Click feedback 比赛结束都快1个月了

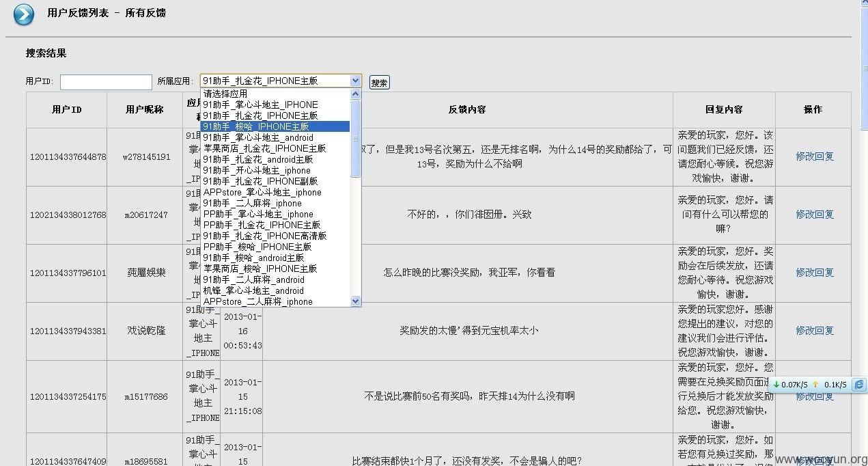pyautogui.click(x=466, y=461)
